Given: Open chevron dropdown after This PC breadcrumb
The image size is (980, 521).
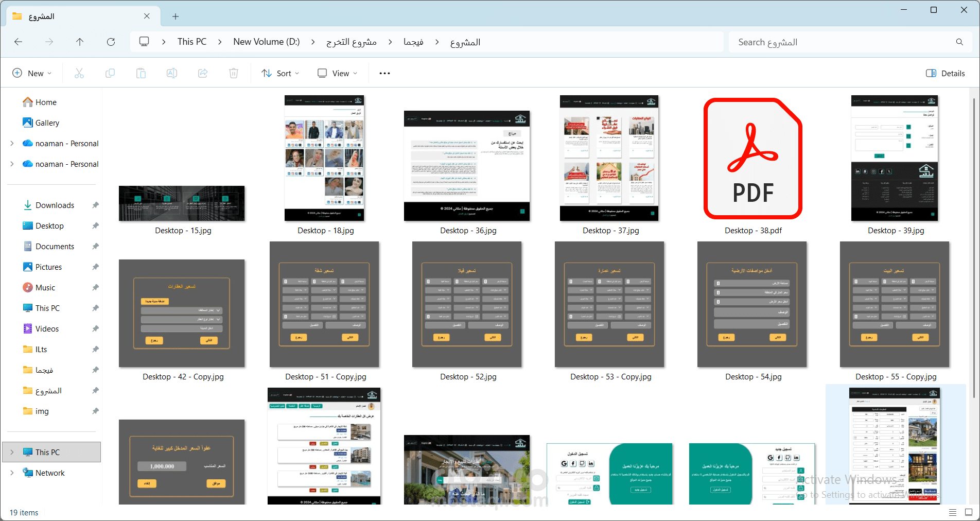Looking at the screenshot, I should pyautogui.click(x=220, y=42).
